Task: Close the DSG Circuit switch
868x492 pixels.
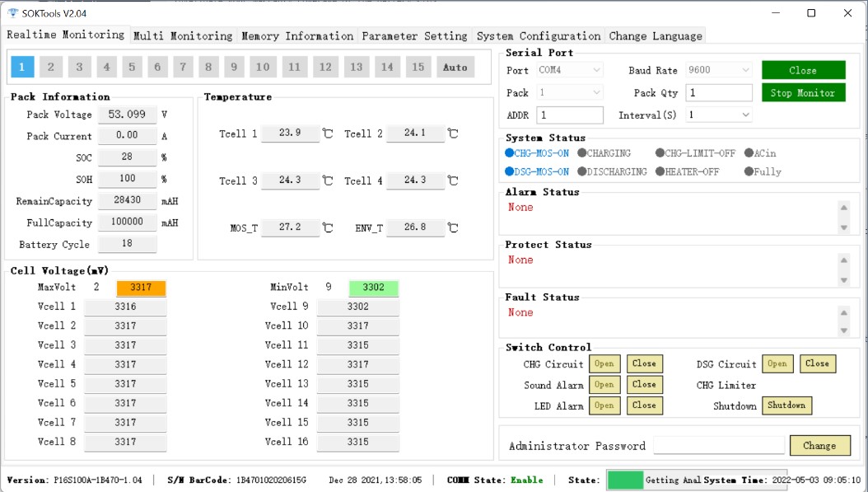Action: [818, 364]
